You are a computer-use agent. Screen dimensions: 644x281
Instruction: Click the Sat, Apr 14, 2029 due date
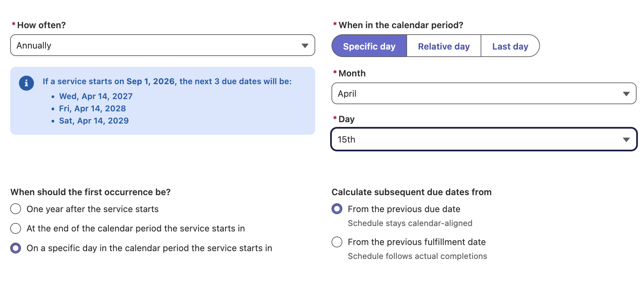coord(94,121)
